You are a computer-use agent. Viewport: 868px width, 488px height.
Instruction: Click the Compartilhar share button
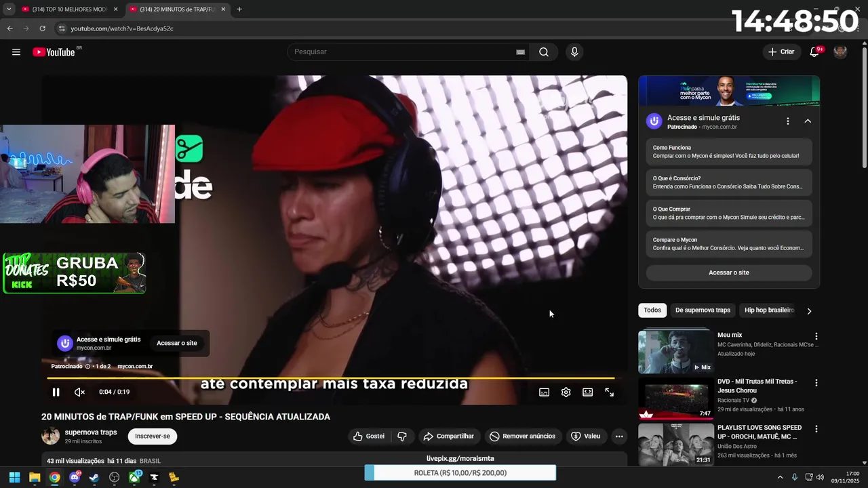pyautogui.click(x=448, y=436)
